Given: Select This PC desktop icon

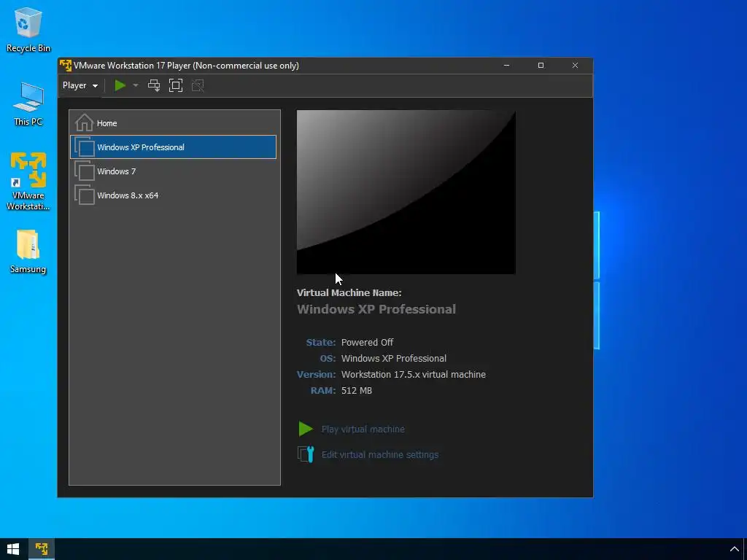Looking at the screenshot, I should coord(28,104).
